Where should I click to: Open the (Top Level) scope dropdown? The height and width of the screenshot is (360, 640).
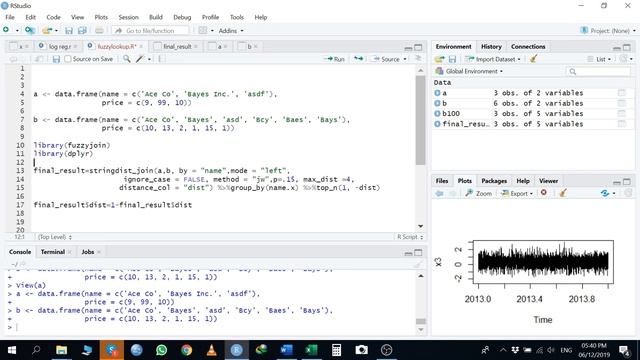[55, 237]
